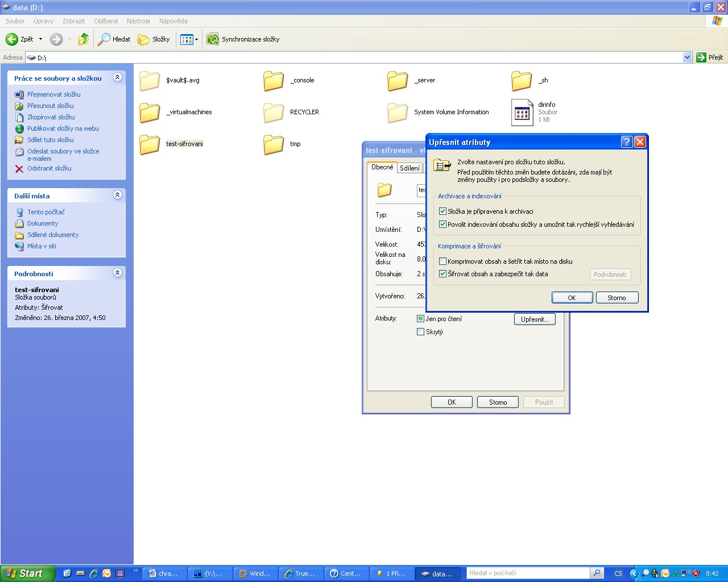This screenshot has width=728, height=582.
Task: Open the address bar dropdown arrow
Action: (x=687, y=57)
